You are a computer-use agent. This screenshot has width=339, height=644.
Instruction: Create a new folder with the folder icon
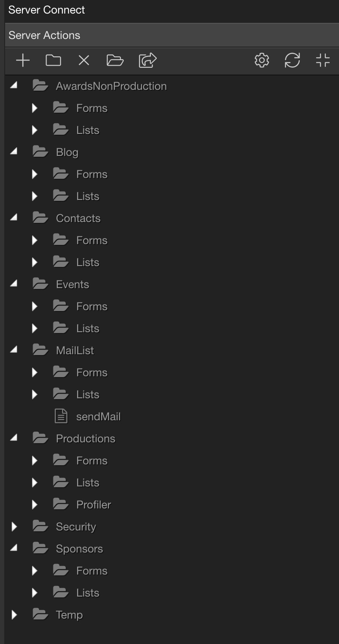53,61
